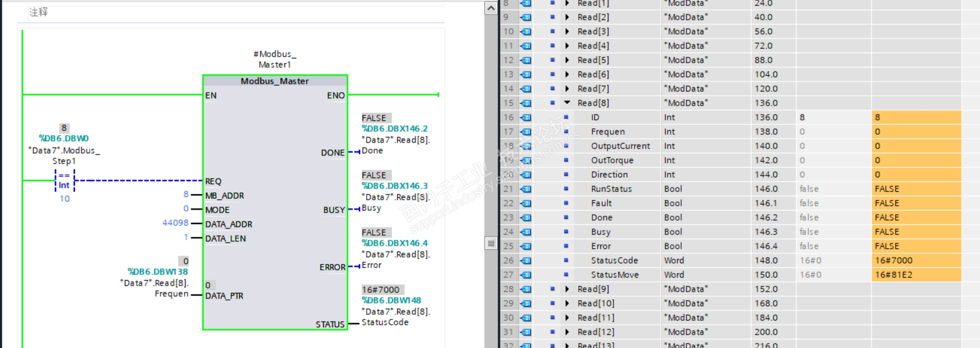Select the %DB6.DBX146.2 Done operand address
This screenshot has width=980, height=348.
point(395,129)
